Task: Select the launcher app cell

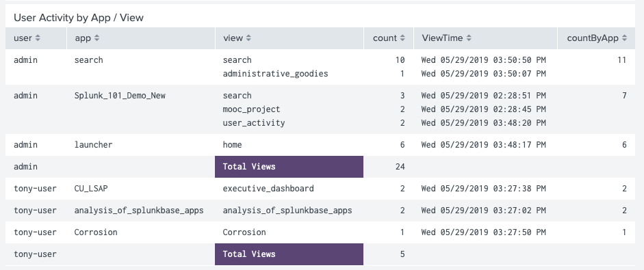Action: point(93,145)
